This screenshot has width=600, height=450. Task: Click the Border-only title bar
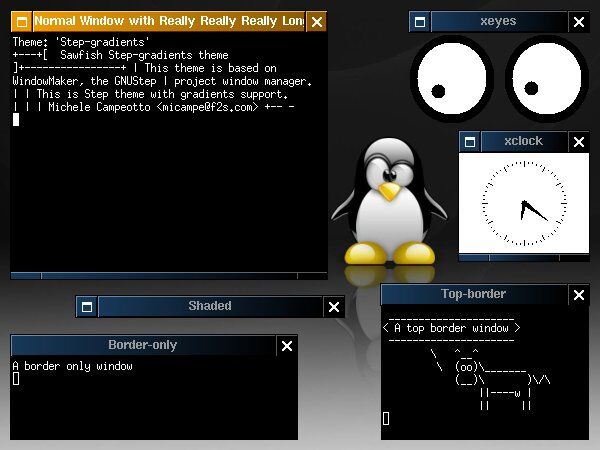(x=143, y=346)
